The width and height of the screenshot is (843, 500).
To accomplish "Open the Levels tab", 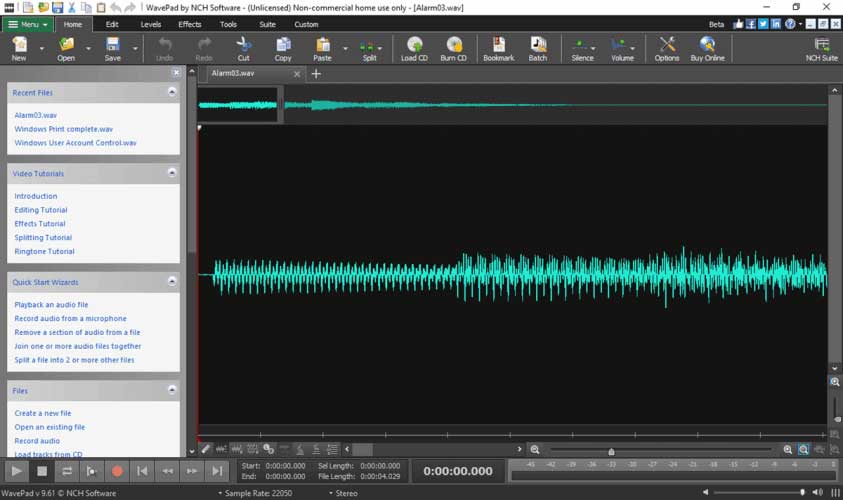I will coord(150,24).
